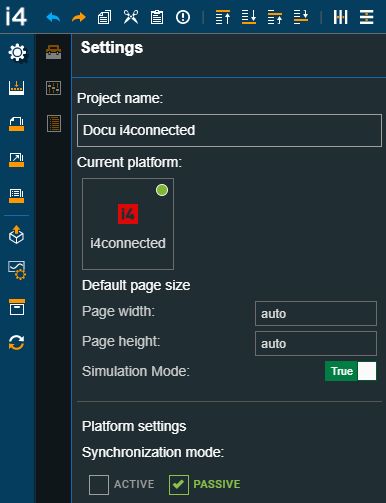Click the square with diagonal arrow sidebar icon
This screenshot has width=386, height=503.
click(x=16, y=160)
